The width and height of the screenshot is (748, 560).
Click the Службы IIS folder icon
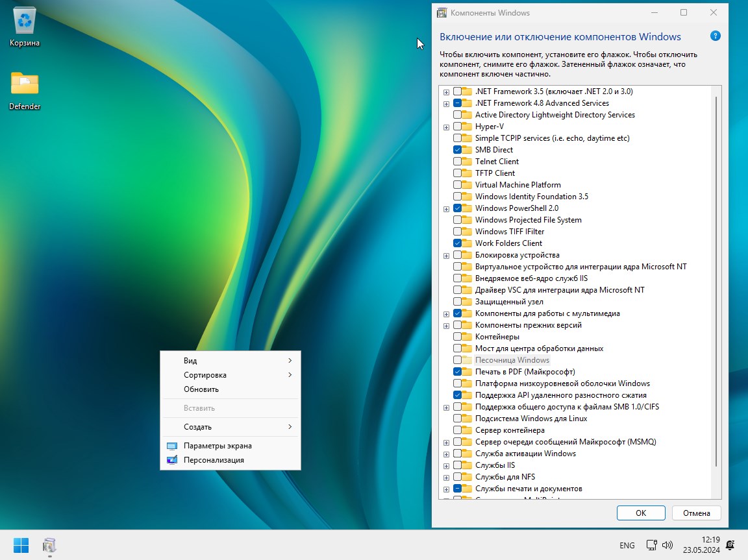[x=467, y=465]
